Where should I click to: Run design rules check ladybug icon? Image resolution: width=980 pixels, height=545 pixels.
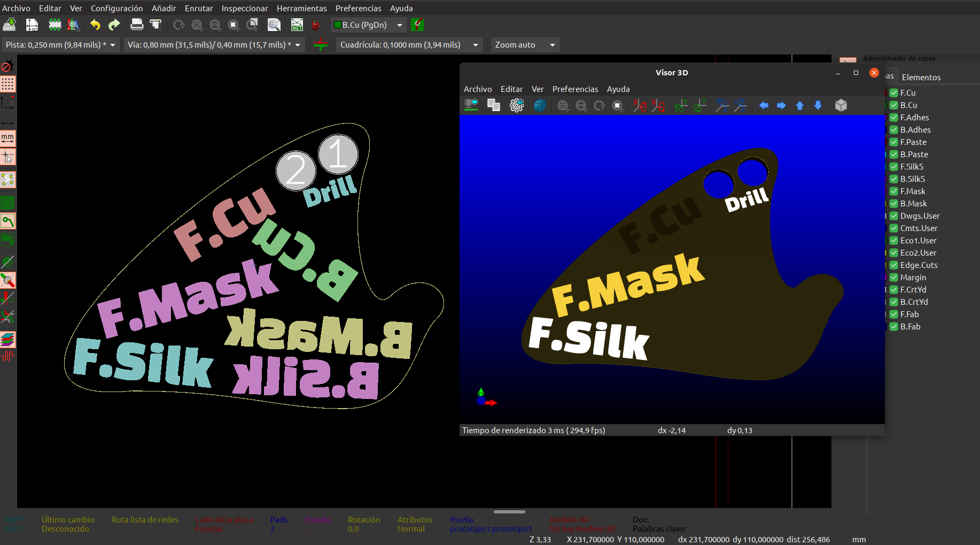click(315, 25)
